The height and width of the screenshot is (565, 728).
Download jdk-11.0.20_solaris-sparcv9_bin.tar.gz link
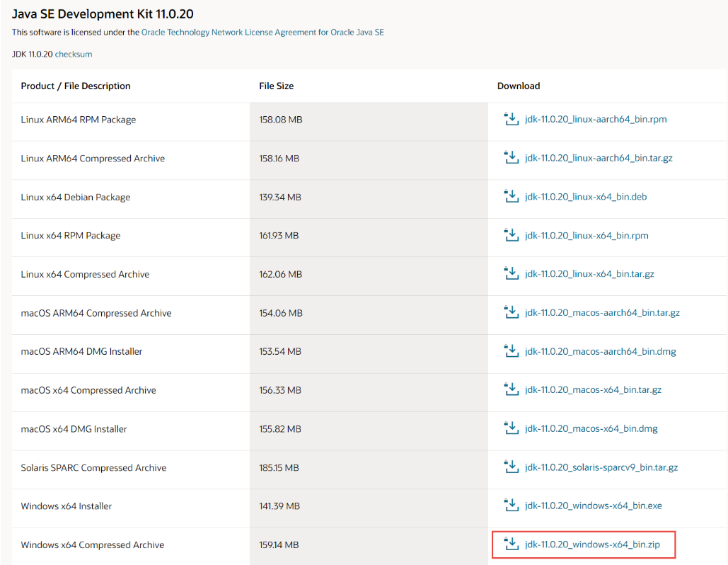pos(601,467)
